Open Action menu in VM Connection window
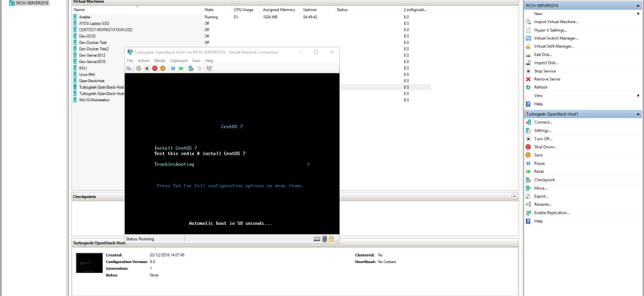Viewport: 644px width, 296px height. click(144, 61)
